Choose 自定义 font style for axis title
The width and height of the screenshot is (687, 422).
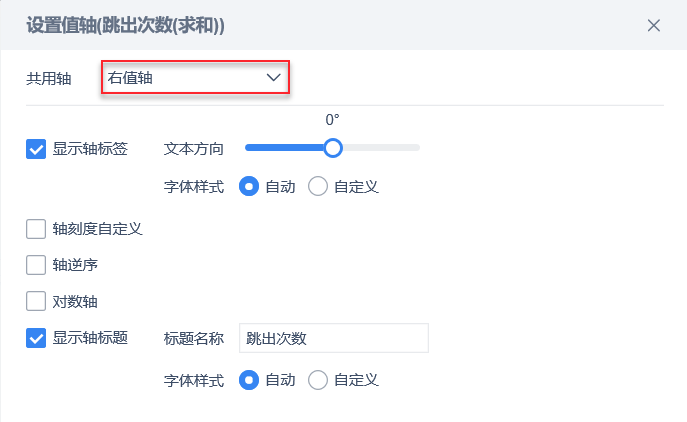tap(318, 380)
